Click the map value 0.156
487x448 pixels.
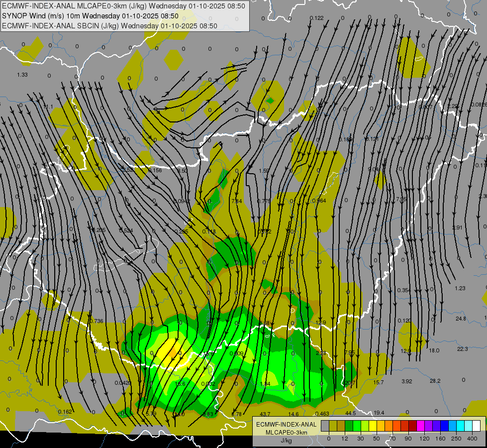click(155, 170)
